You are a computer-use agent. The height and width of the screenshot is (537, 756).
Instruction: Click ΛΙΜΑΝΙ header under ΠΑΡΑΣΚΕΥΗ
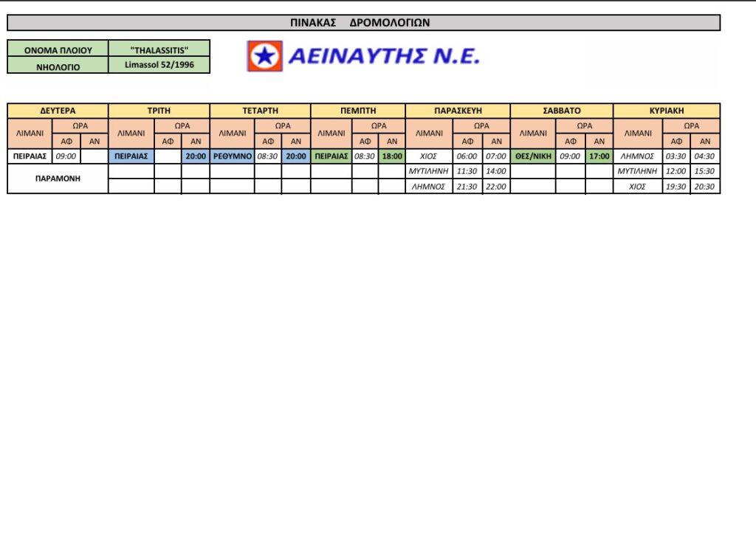pos(429,134)
